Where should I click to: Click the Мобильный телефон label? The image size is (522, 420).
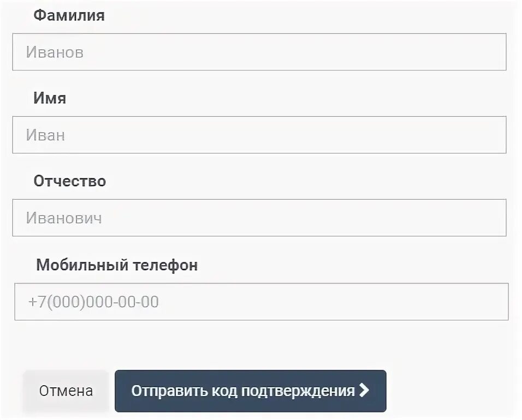117,266
